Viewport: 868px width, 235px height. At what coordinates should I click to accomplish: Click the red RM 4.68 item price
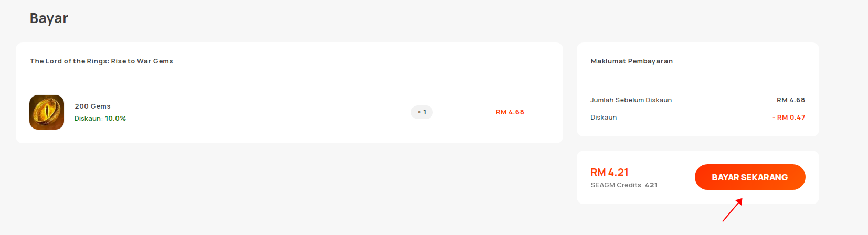[510, 112]
